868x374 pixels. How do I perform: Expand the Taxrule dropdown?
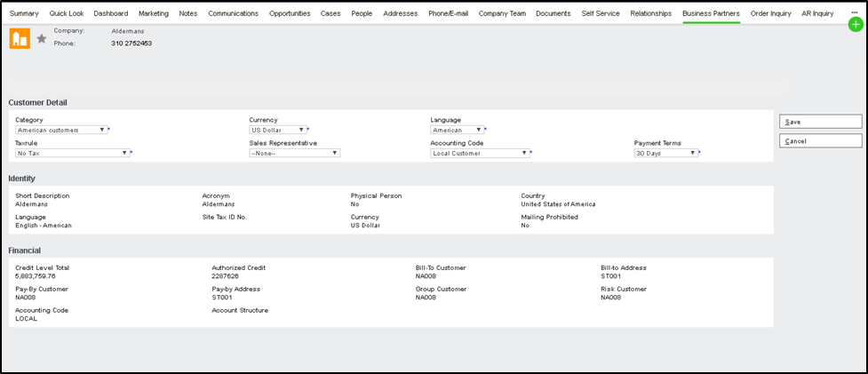[73, 153]
